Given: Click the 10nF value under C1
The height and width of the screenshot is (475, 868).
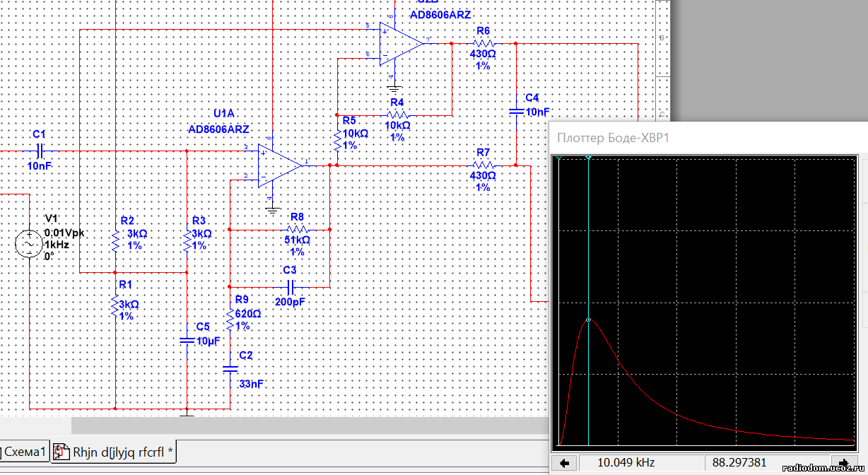Looking at the screenshot, I should coord(39,165).
